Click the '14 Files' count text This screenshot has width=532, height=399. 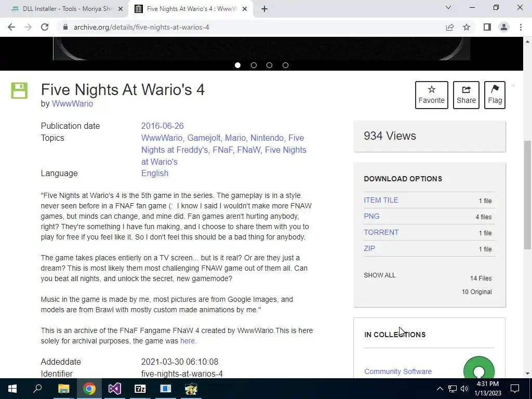click(x=481, y=278)
